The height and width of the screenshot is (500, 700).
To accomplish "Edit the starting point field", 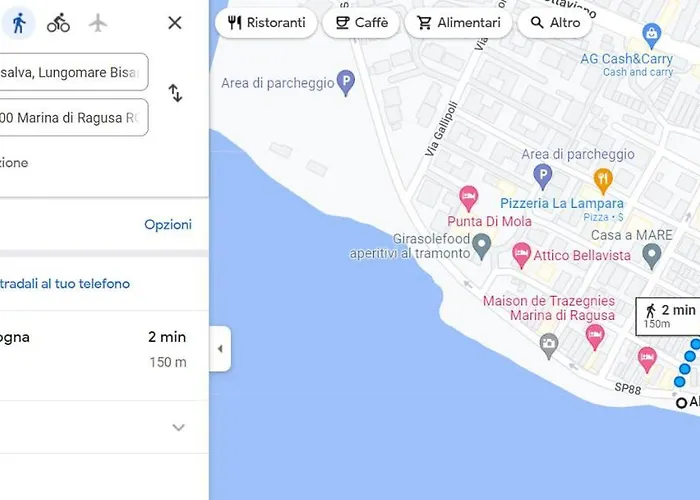I will tap(73, 72).
